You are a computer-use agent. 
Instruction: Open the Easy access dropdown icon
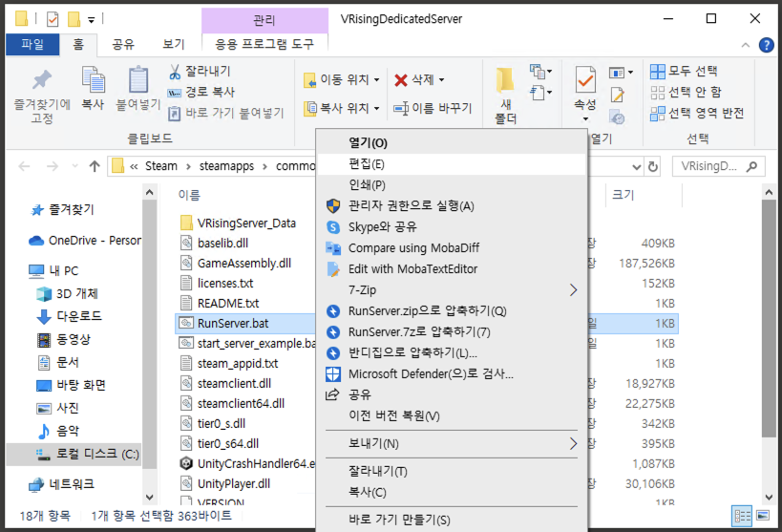(540, 93)
